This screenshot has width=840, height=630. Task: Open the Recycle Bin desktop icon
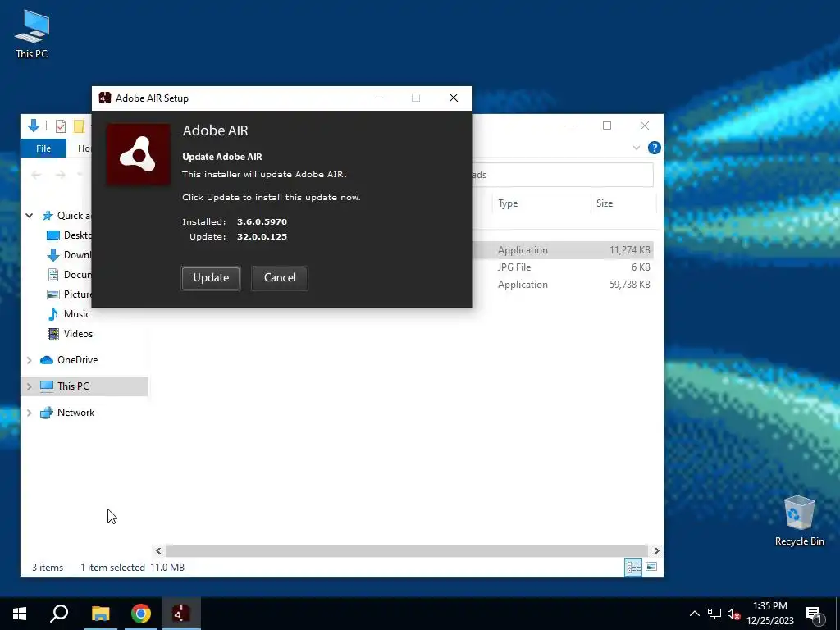pos(799,521)
